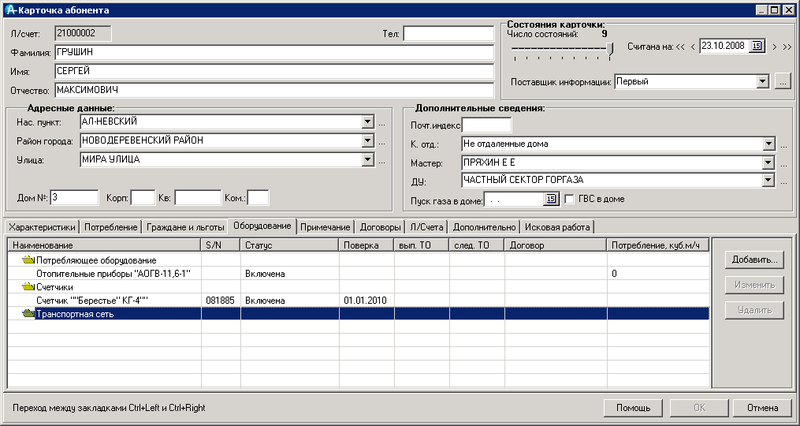Open the Граждане и льготы tab
Screen dimensions: 800x426
click(x=185, y=227)
